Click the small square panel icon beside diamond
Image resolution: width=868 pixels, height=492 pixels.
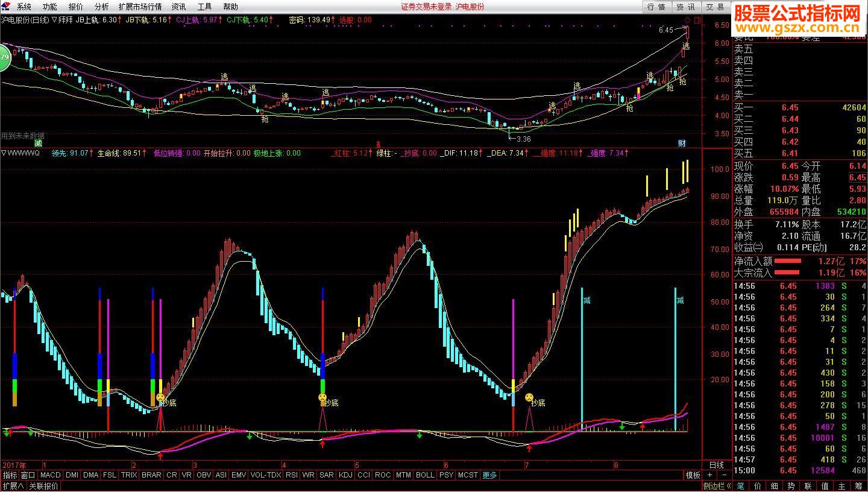coord(697,20)
